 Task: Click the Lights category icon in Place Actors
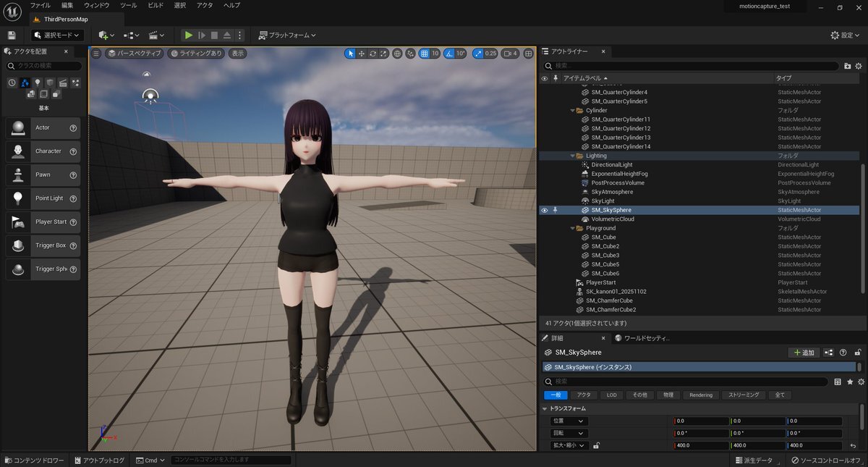tap(38, 83)
